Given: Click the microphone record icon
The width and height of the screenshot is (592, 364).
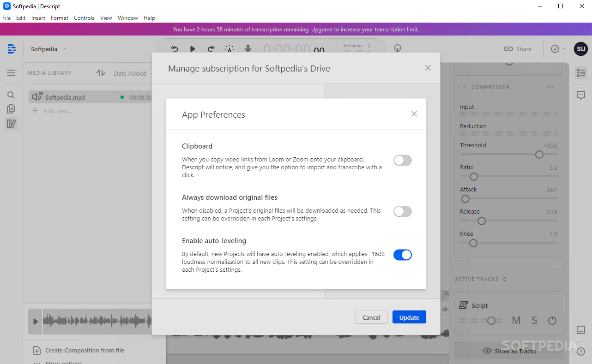Looking at the screenshot, I should 248,49.
